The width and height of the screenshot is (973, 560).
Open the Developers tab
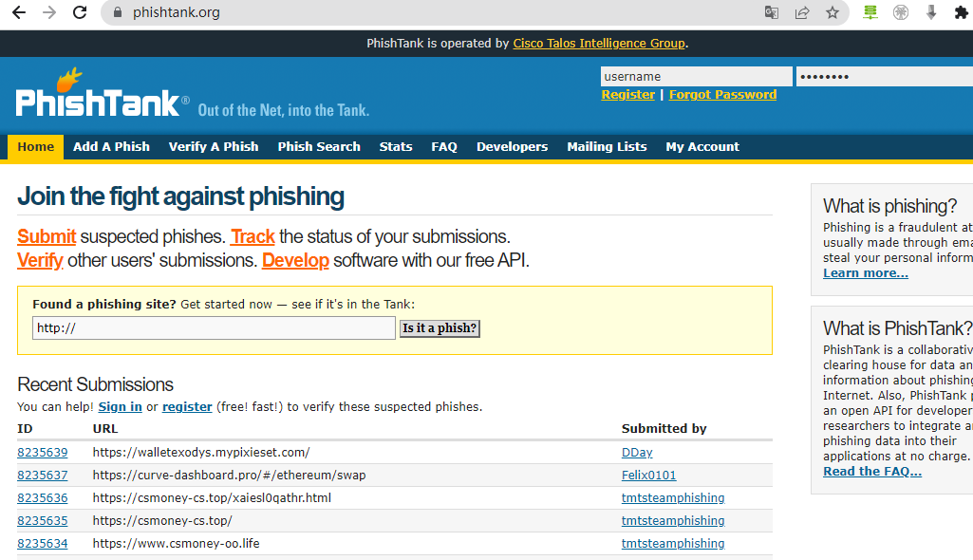pos(512,147)
